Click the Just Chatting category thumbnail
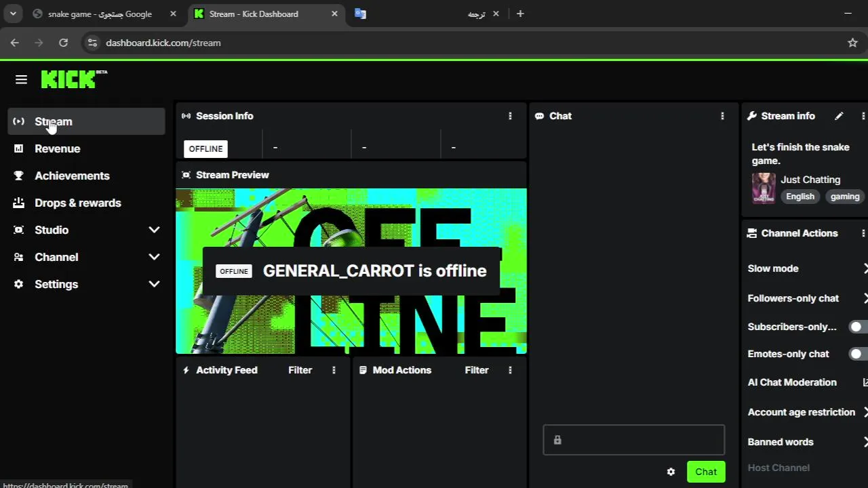 pos(764,188)
